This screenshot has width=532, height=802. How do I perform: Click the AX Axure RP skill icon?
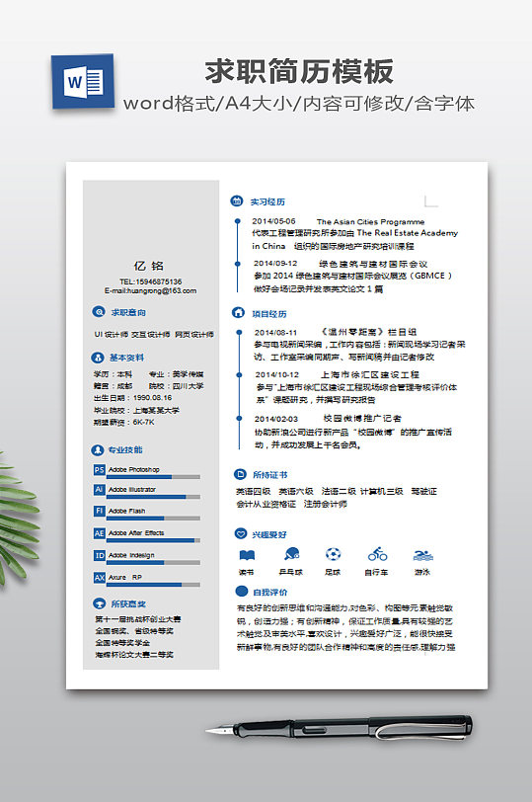[99, 577]
